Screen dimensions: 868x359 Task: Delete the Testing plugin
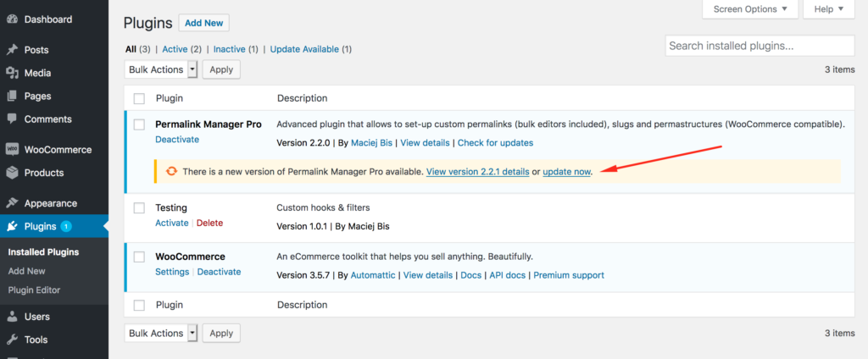coord(210,223)
